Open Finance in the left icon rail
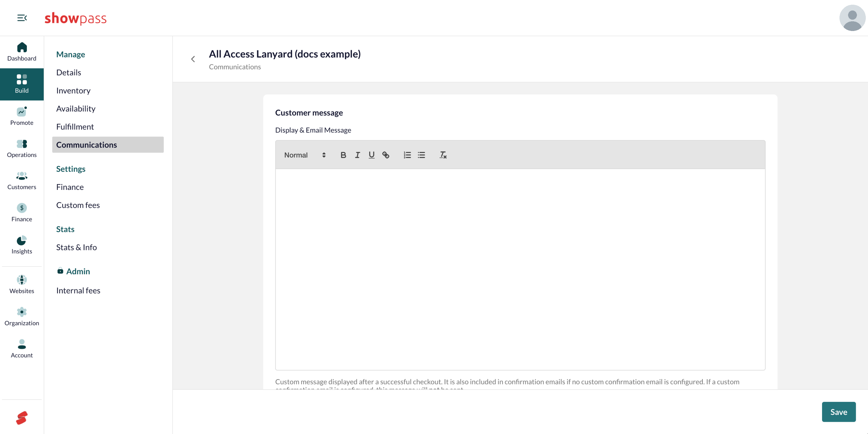The image size is (868, 434). pos(22,213)
